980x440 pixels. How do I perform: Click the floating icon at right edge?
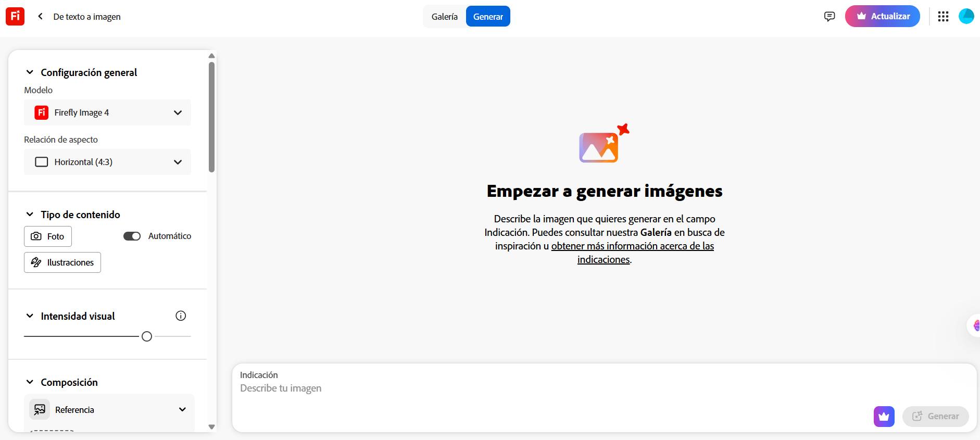coord(975,326)
